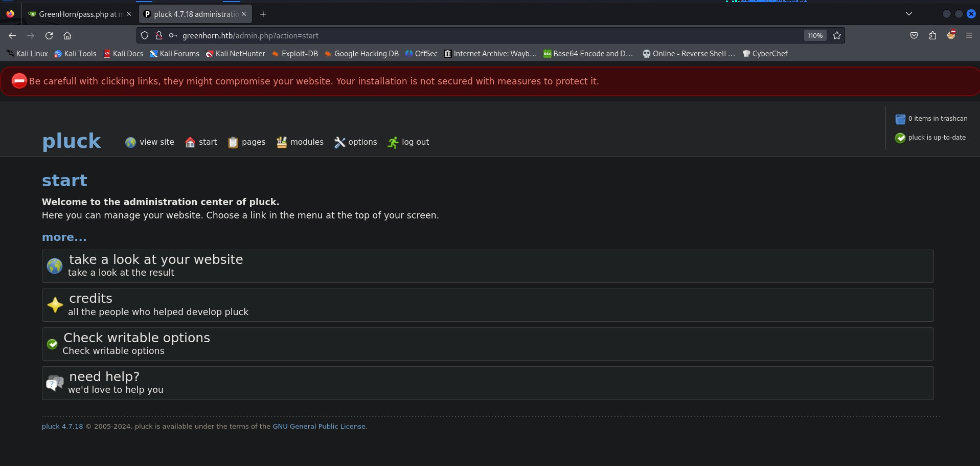Click the Firefox reload page button
Viewport: 980px width, 466px height.
[49, 36]
